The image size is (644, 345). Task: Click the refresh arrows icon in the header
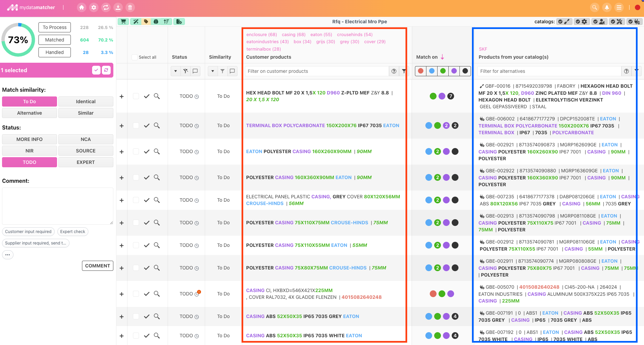point(106,7)
